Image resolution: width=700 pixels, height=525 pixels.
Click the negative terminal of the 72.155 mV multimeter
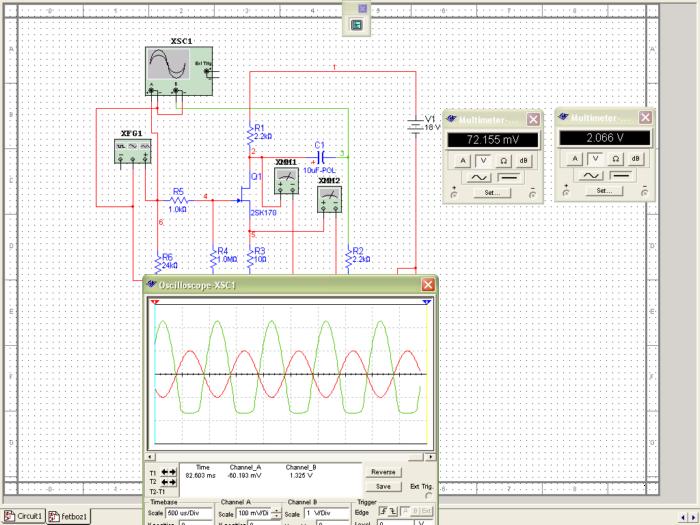point(533,195)
